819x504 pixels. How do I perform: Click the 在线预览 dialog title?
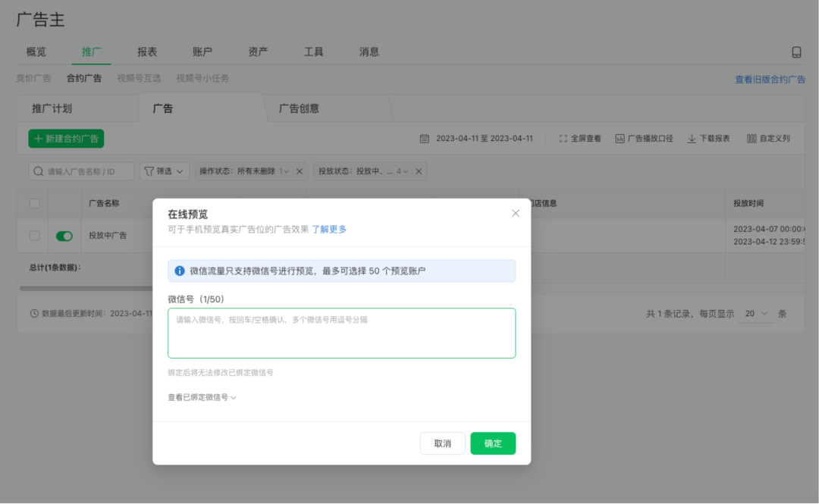coord(187,214)
